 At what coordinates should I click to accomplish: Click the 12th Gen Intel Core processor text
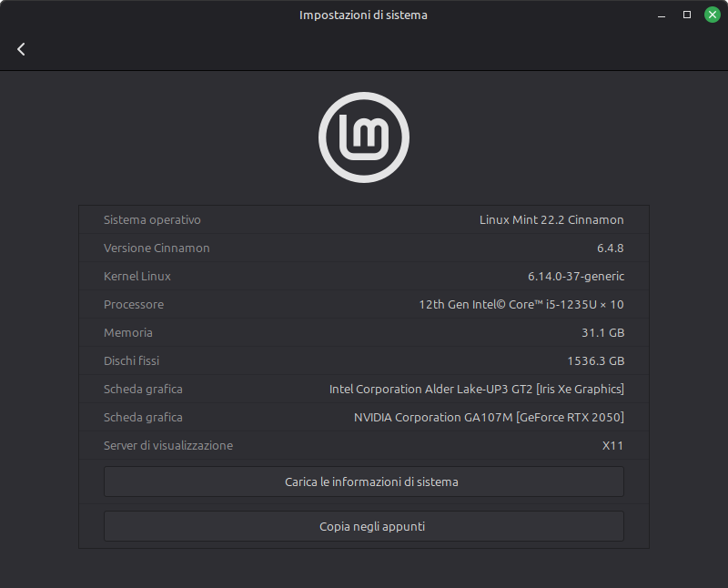click(521, 305)
